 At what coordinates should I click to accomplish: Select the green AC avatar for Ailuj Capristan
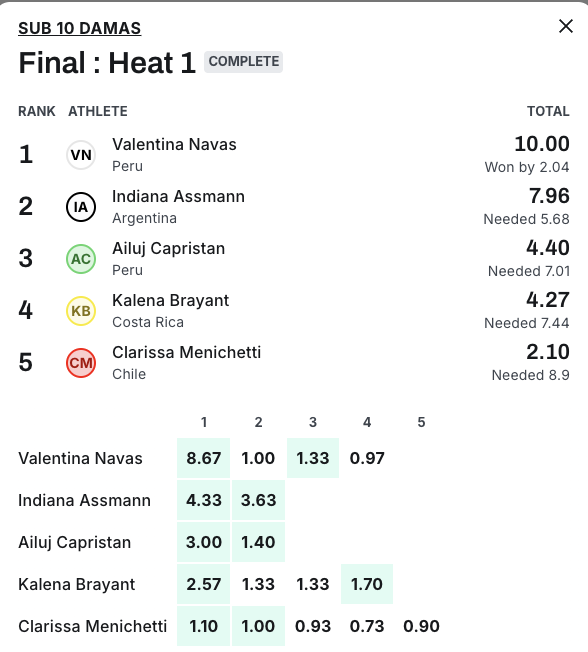pos(81,259)
